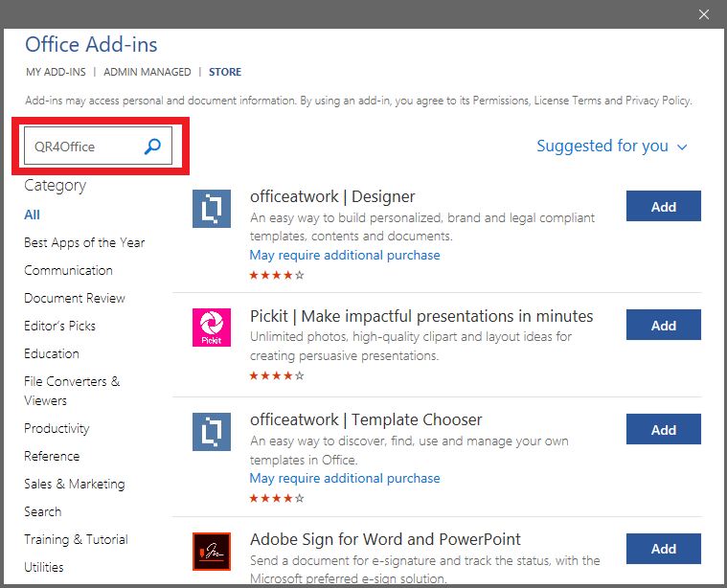Close the Office Add-ins dialog
Viewport: 727px width, 588px height.
(704, 14)
